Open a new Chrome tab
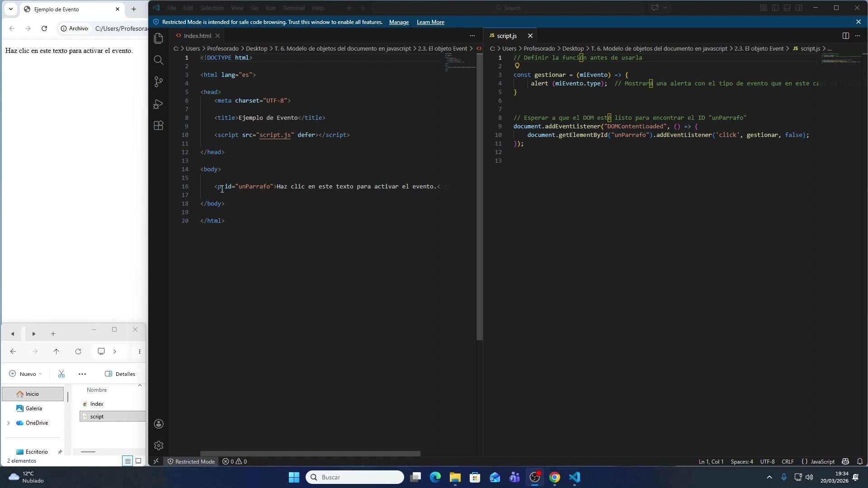868x488 pixels. (133, 9)
